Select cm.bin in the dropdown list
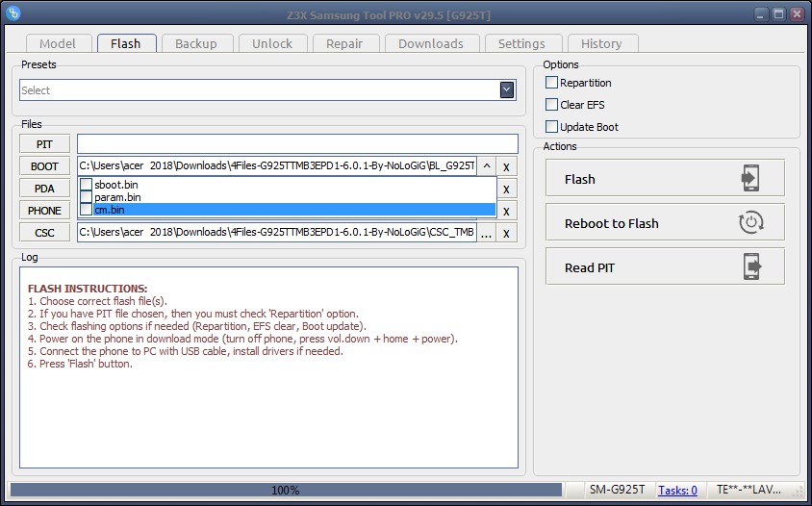Screen dimensions: 812x506 point(110,210)
